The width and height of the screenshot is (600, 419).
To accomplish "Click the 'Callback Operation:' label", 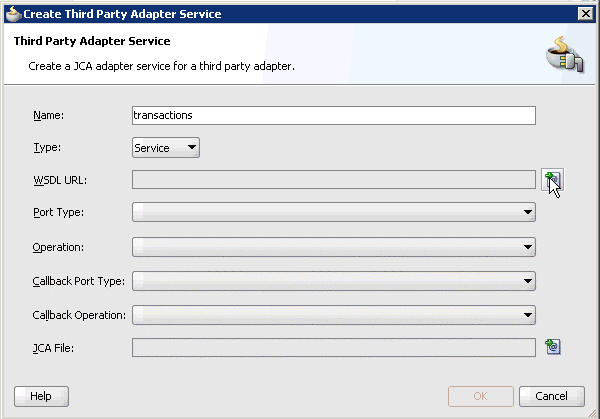I will [79, 315].
